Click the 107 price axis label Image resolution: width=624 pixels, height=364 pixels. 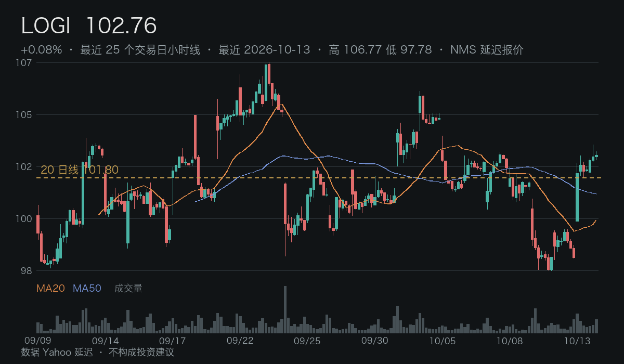[x=24, y=63]
